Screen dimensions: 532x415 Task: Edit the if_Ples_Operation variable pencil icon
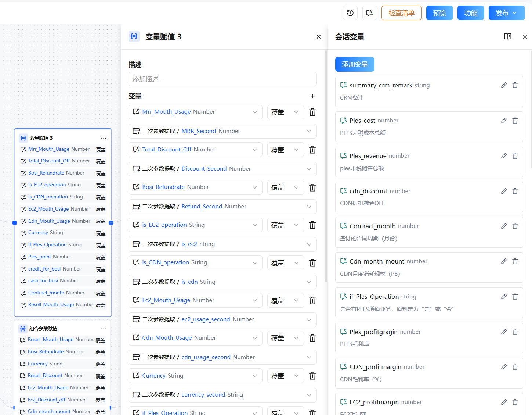(503, 296)
